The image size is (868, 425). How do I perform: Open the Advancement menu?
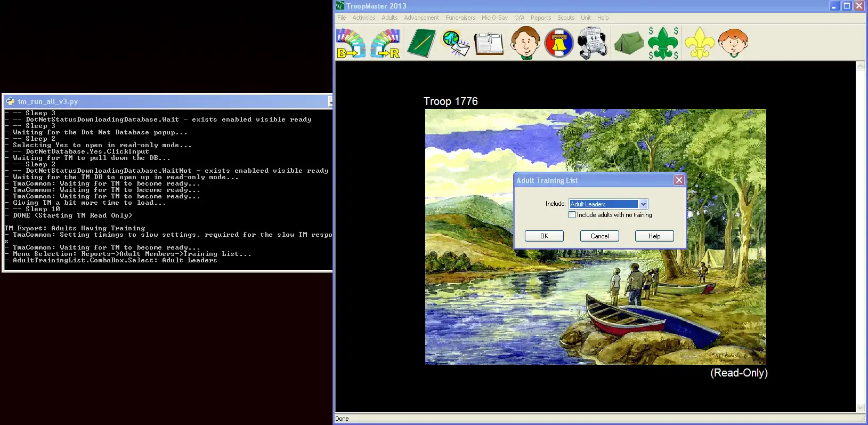click(x=421, y=18)
